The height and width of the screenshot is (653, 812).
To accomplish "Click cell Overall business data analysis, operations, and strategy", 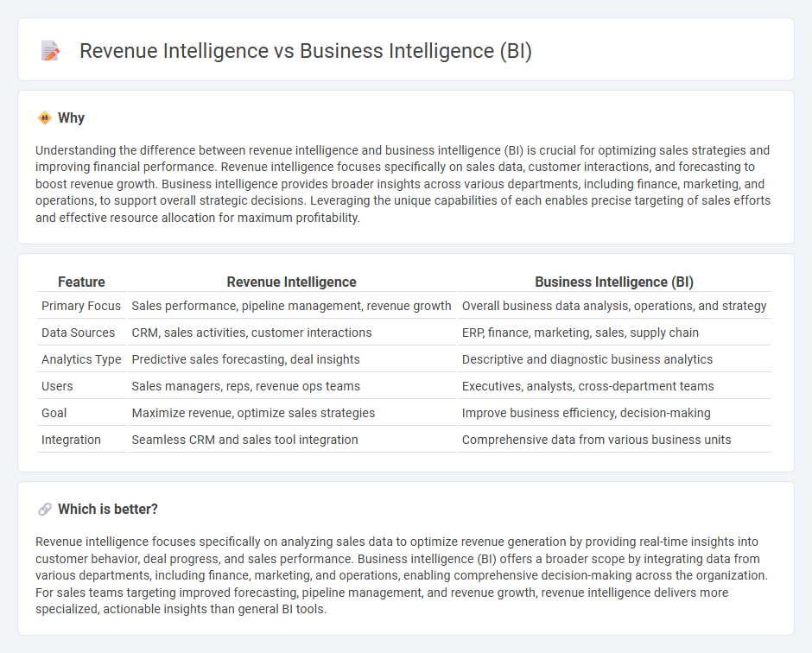I will (x=614, y=306).
